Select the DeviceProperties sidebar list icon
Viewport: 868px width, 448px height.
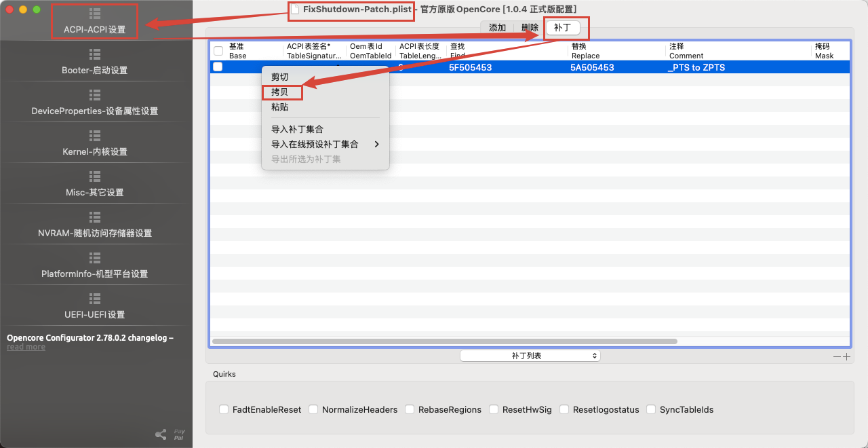click(x=95, y=94)
